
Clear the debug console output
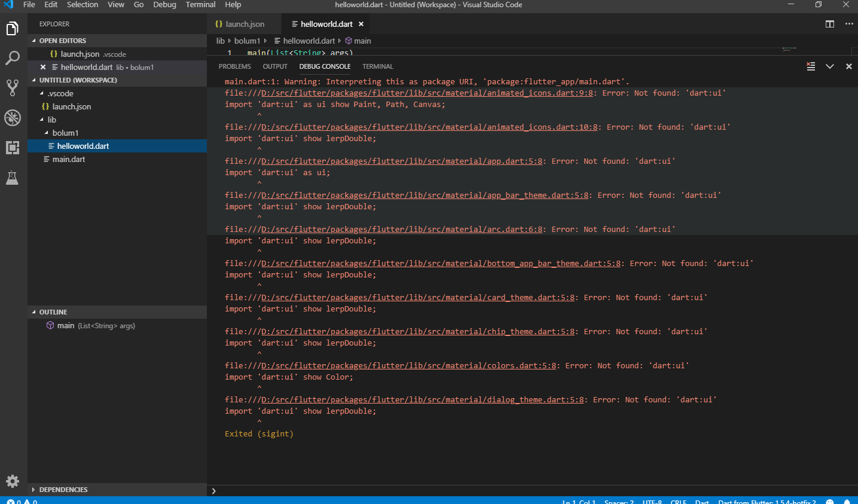pyautogui.click(x=811, y=66)
